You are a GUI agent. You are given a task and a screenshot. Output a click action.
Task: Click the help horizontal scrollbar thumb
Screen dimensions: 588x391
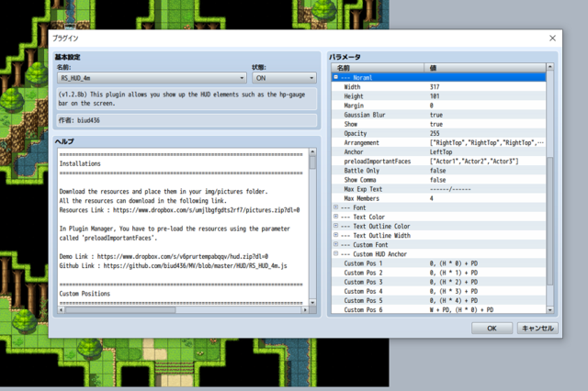pyautogui.click(x=120, y=309)
